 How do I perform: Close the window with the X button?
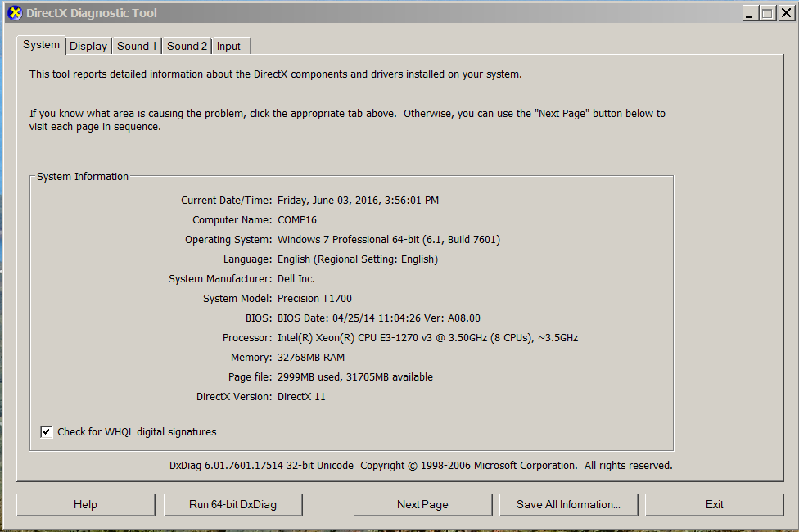coord(785,12)
